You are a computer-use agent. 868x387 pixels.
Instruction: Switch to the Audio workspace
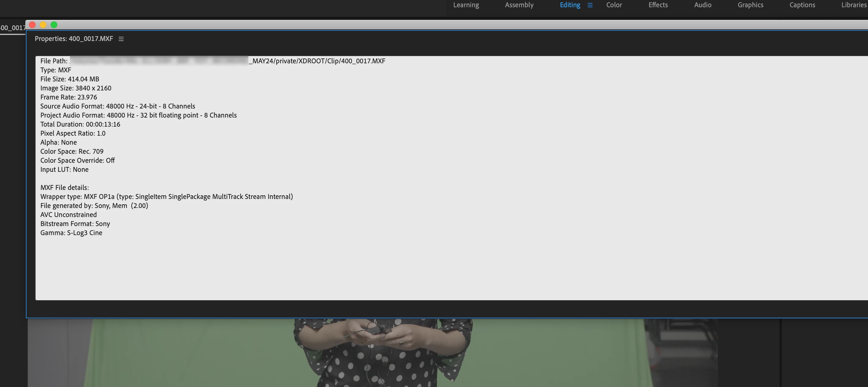point(703,5)
